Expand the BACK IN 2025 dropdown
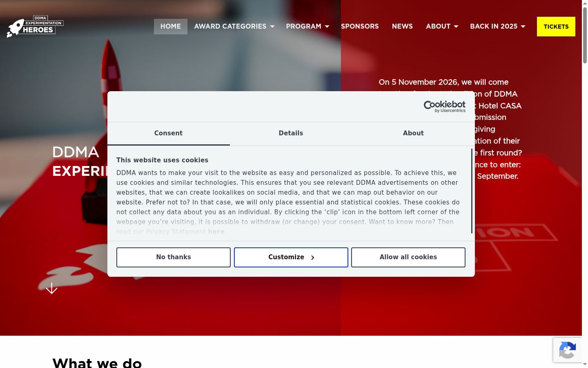The height and width of the screenshot is (368, 588). tap(498, 27)
